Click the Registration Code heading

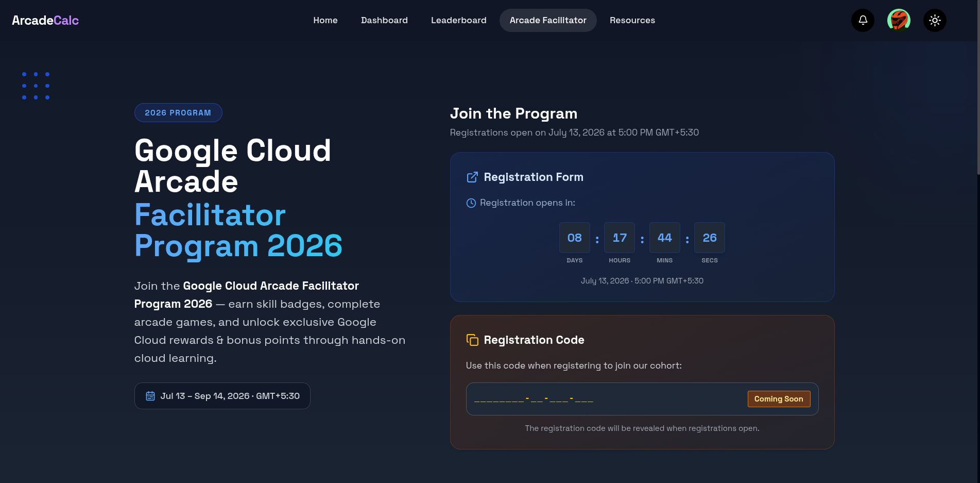534,340
